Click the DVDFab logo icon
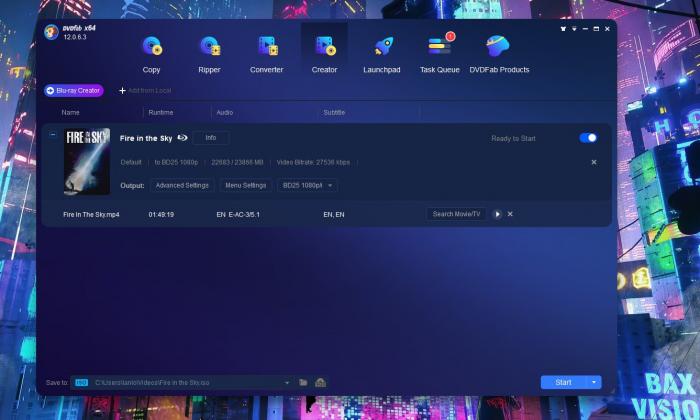Screen dimensions: 700x420 pyautogui.click(x=51, y=32)
